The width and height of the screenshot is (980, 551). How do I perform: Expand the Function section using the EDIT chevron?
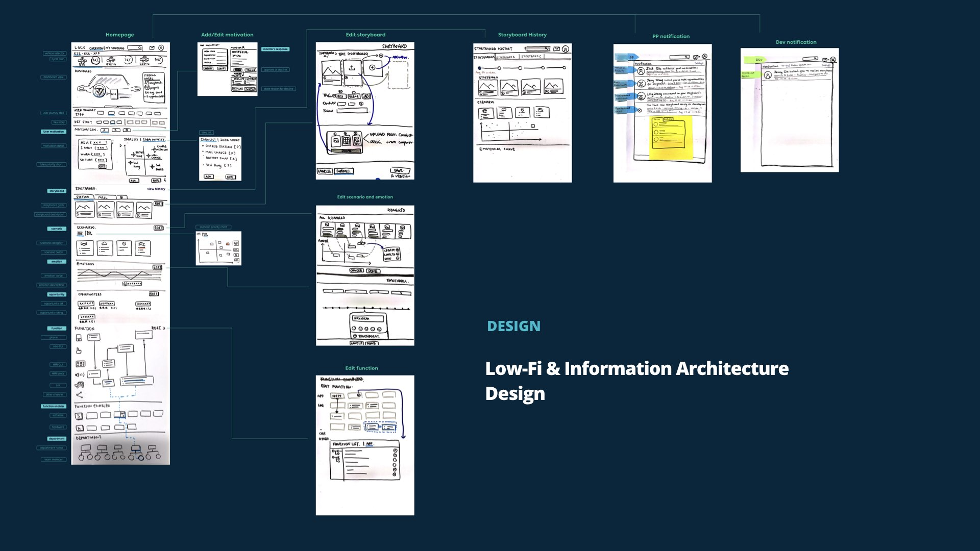pos(159,328)
